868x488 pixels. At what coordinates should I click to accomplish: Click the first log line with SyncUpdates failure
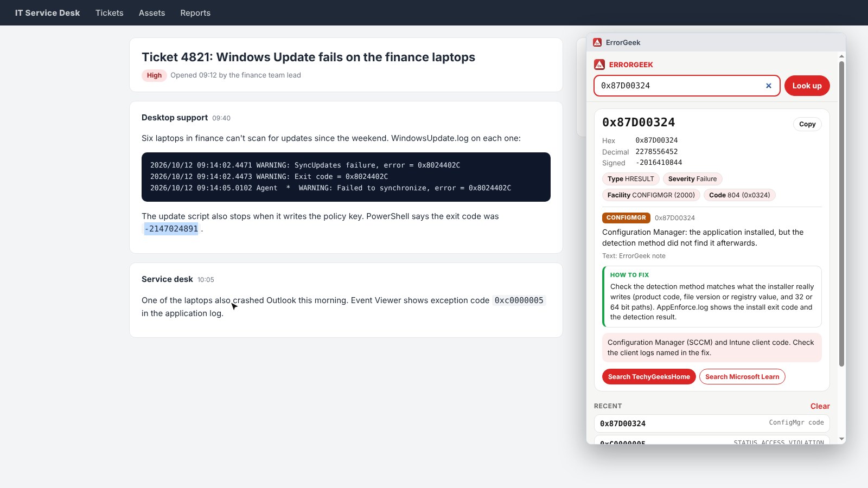(305, 165)
